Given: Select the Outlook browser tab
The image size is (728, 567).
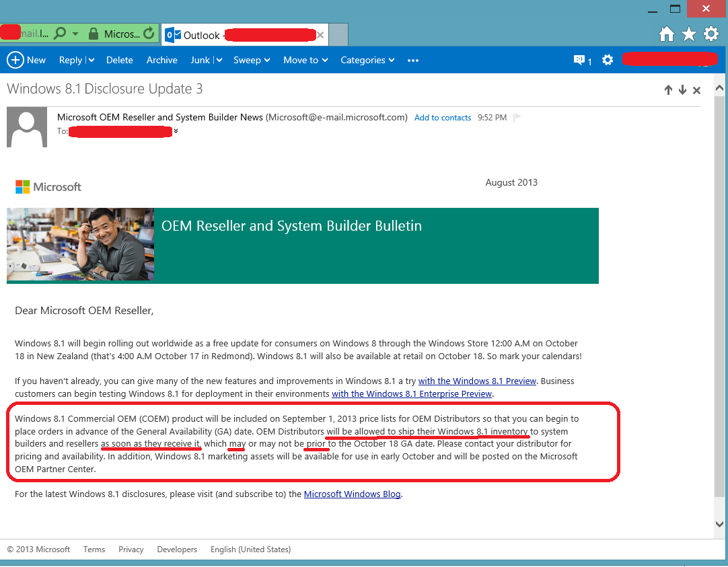Looking at the screenshot, I should coord(245,35).
